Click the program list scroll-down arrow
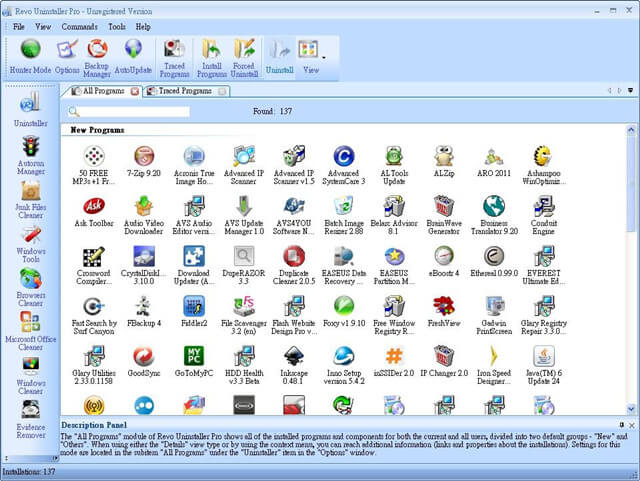640x481 pixels. coord(631,409)
